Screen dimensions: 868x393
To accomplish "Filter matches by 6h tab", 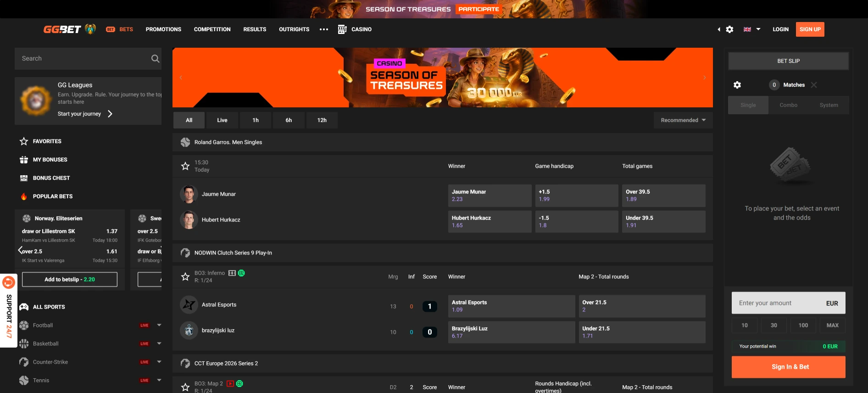I will tap(289, 120).
